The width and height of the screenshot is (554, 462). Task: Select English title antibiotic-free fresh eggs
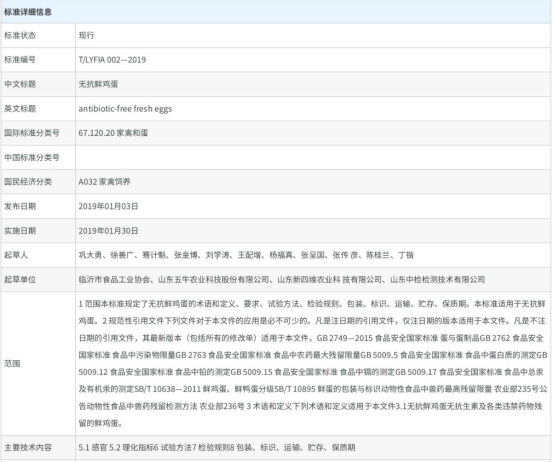[125, 109]
